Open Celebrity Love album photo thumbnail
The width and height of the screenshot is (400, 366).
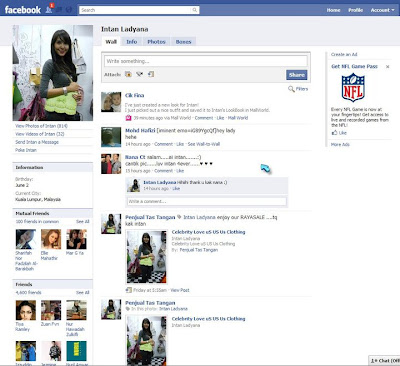pyautogui.click(x=146, y=257)
